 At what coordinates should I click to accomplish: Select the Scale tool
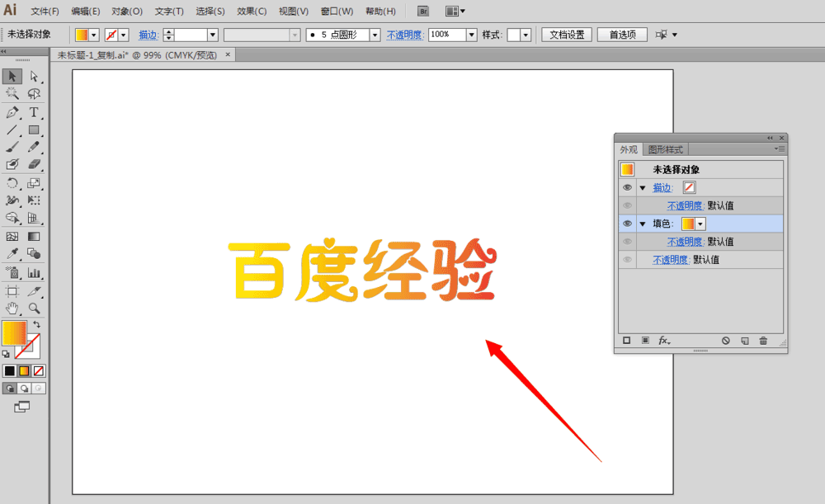pyautogui.click(x=34, y=183)
